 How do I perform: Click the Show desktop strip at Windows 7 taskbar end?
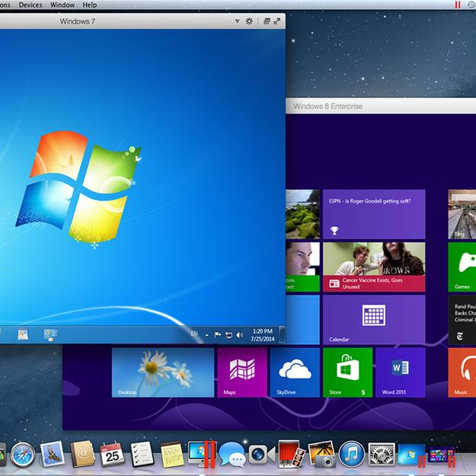pos(282,334)
